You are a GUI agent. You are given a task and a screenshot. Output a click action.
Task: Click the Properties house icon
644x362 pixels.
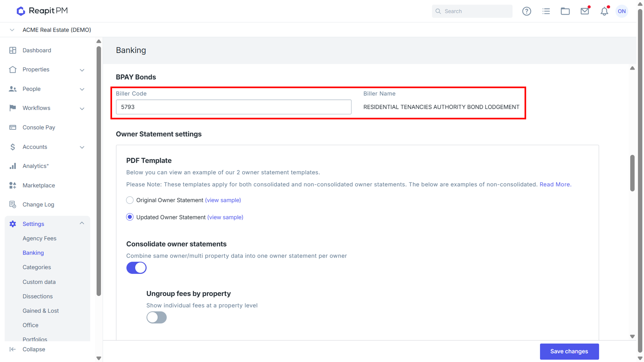tap(13, 70)
